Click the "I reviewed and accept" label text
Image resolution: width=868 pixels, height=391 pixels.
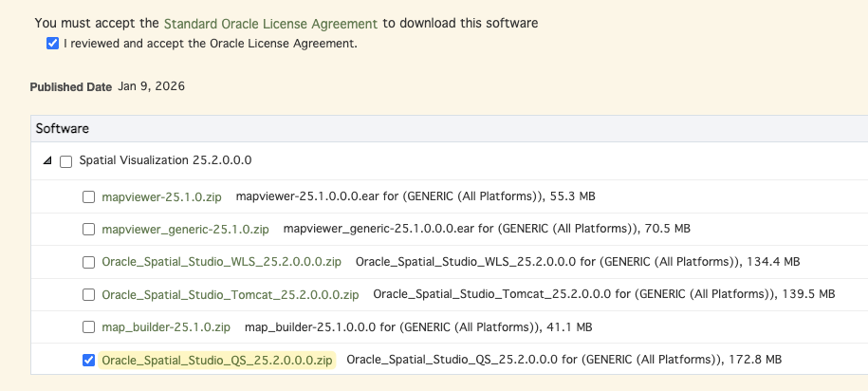coord(210,44)
